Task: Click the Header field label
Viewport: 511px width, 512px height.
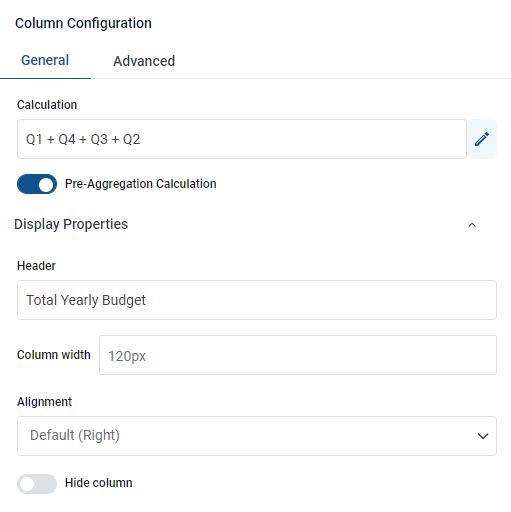Action: tap(36, 266)
